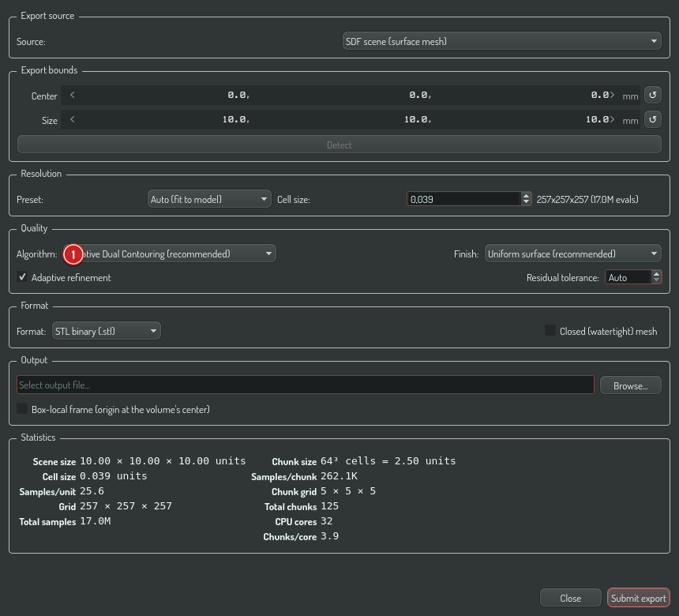Open the Finish dropdown
This screenshot has width=679, height=616.
click(x=572, y=254)
